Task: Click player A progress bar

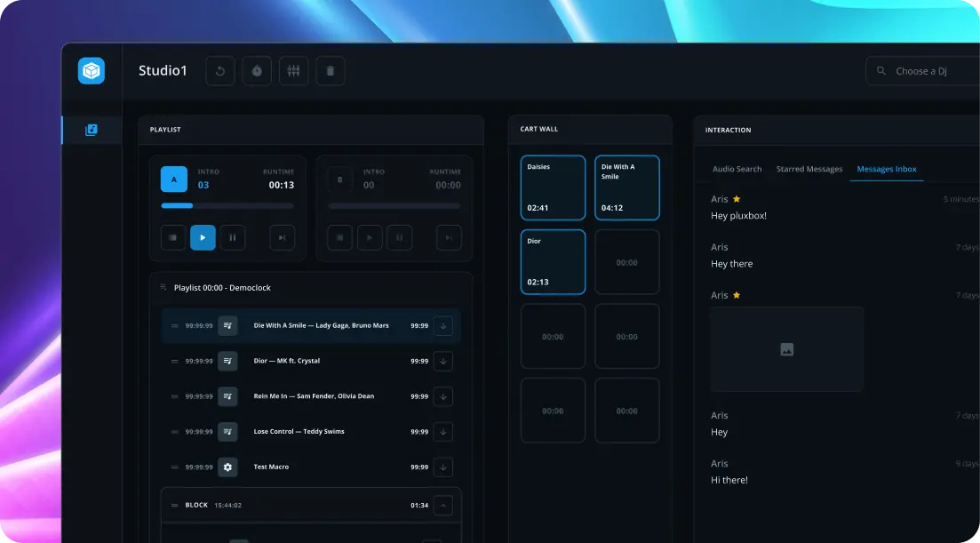Action: [x=227, y=205]
